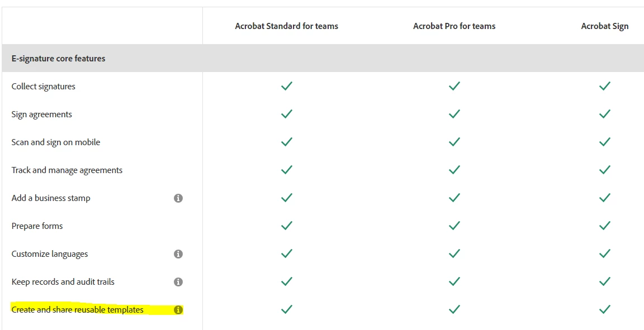Click the Prepare forms checkmark under Acrobat Standard
The height and width of the screenshot is (330, 644).
[x=287, y=226]
